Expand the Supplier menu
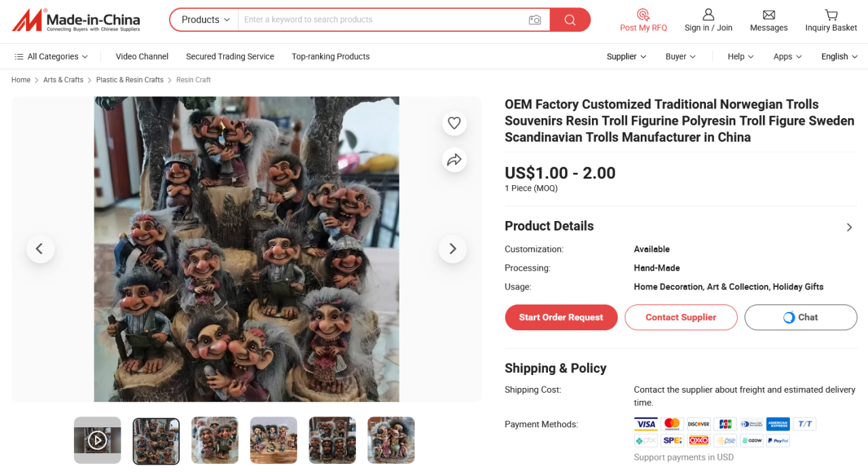The image size is (868, 472). (x=625, y=56)
